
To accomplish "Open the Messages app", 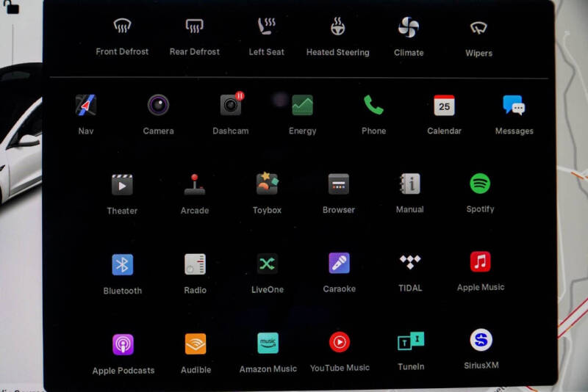I will [514, 106].
